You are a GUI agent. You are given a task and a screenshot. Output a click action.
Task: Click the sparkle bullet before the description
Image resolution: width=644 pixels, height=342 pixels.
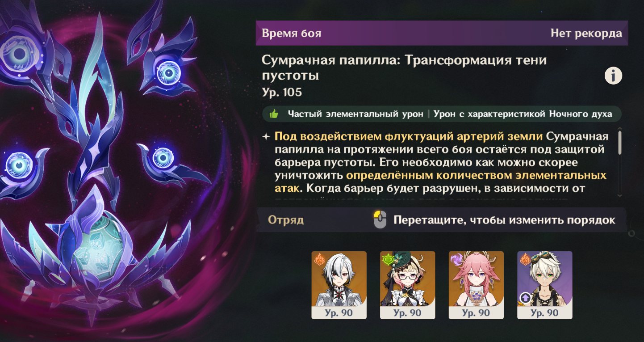coord(266,136)
